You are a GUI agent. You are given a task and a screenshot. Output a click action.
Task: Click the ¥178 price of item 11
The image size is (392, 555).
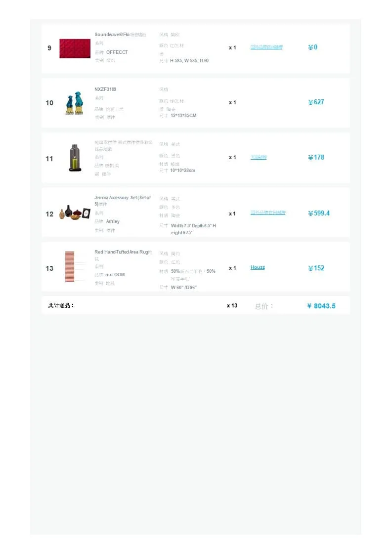[x=316, y=158]
